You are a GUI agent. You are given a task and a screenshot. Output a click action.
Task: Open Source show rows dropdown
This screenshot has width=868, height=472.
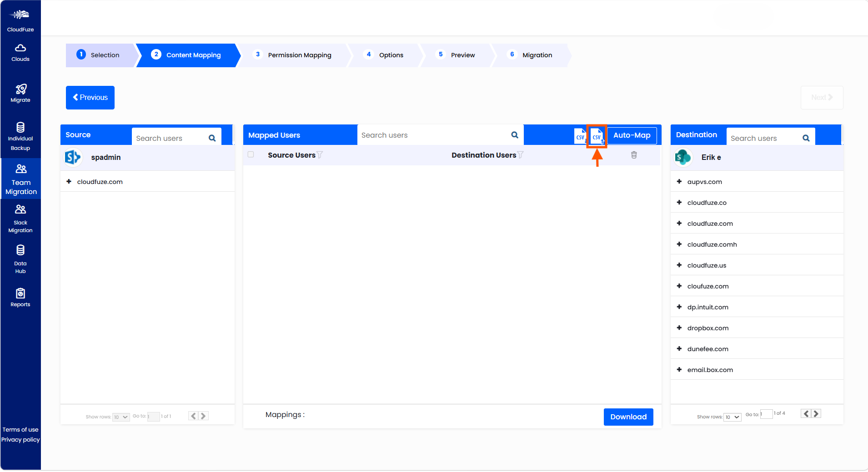pos(121,417)
